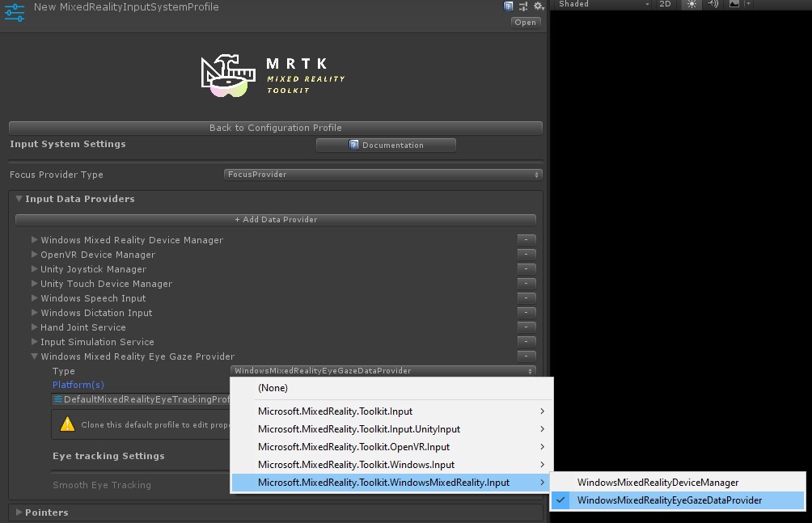Expand Windows Speech Input entry
The height and width of the screenshot is (523, 812).
click(x=34, y=297)
